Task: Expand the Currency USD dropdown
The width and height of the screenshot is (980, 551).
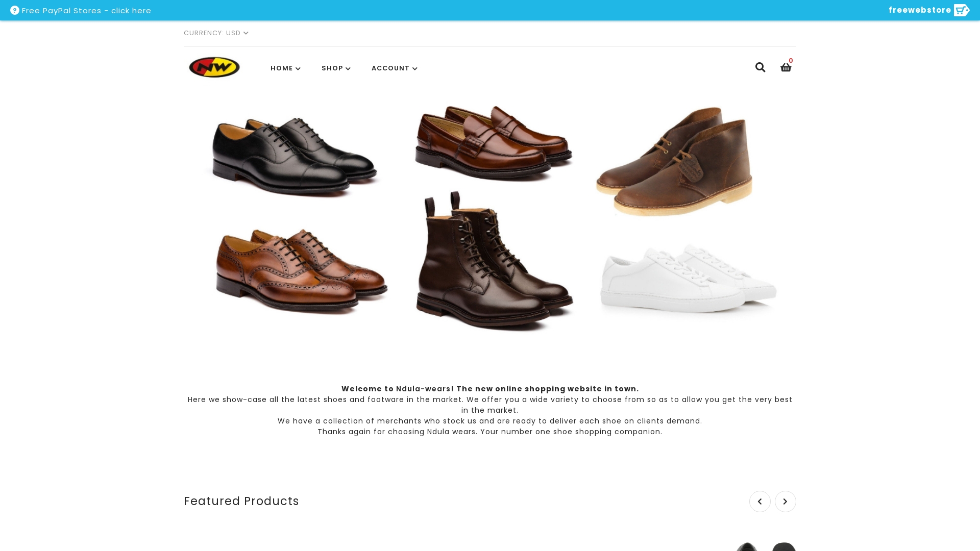Action: [x=216, y=33]
